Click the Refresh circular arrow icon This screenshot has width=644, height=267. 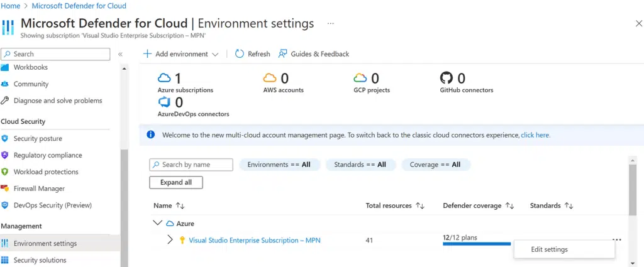pos(240,54)
